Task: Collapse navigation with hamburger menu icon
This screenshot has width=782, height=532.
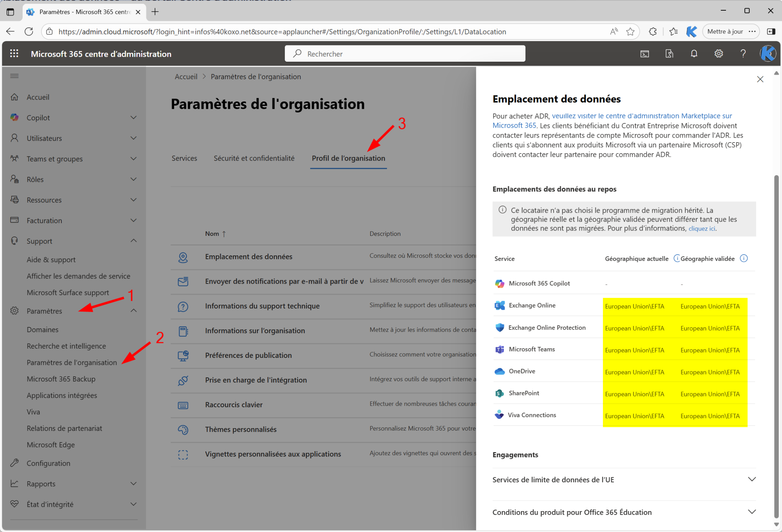Action: (x=14, y=76)
